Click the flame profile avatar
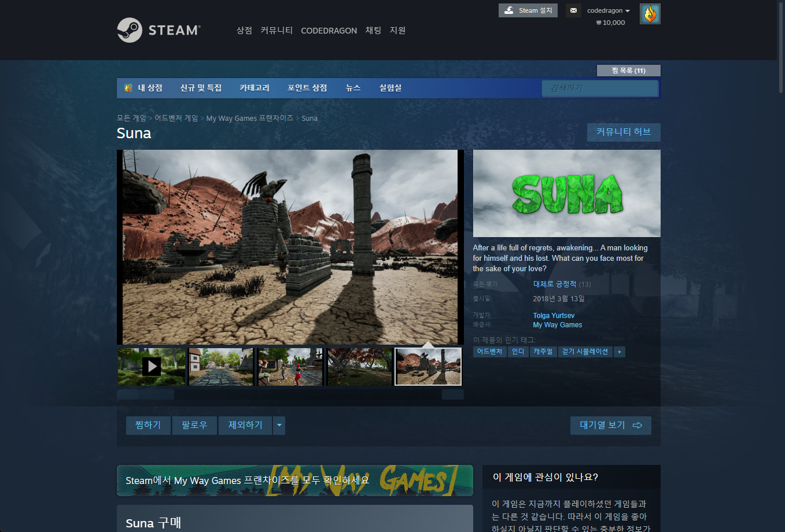 tap(650, 14)
